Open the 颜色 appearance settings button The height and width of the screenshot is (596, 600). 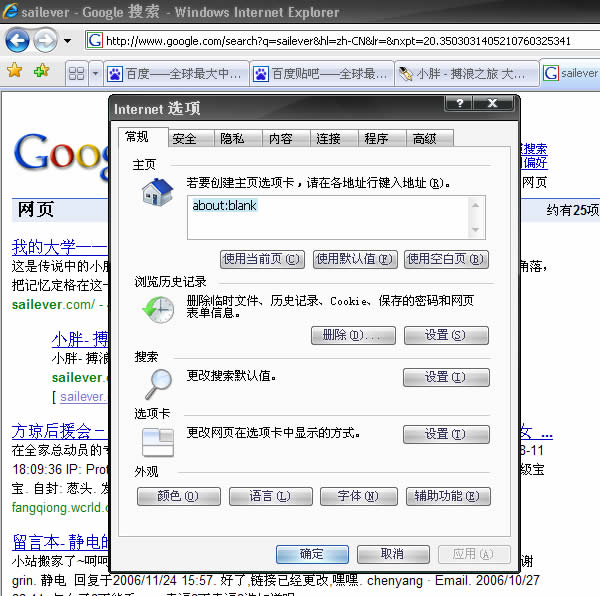tap(176, 496)
